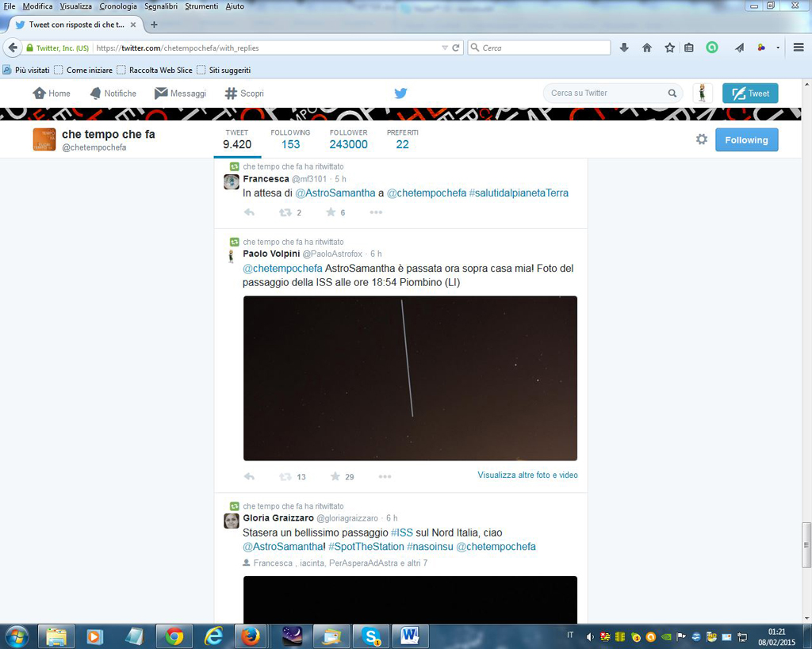Go back with the browser back arrow
Viewport: 812px width, 649px height.
(13, 48)
